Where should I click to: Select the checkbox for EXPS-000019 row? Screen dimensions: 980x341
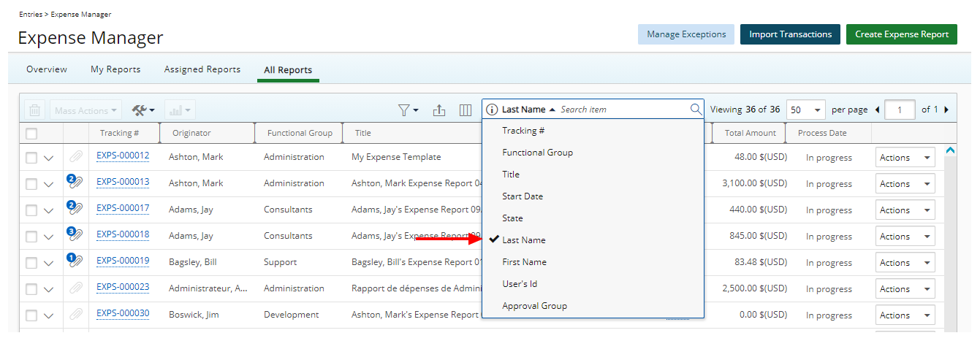[x=31, y=263]
